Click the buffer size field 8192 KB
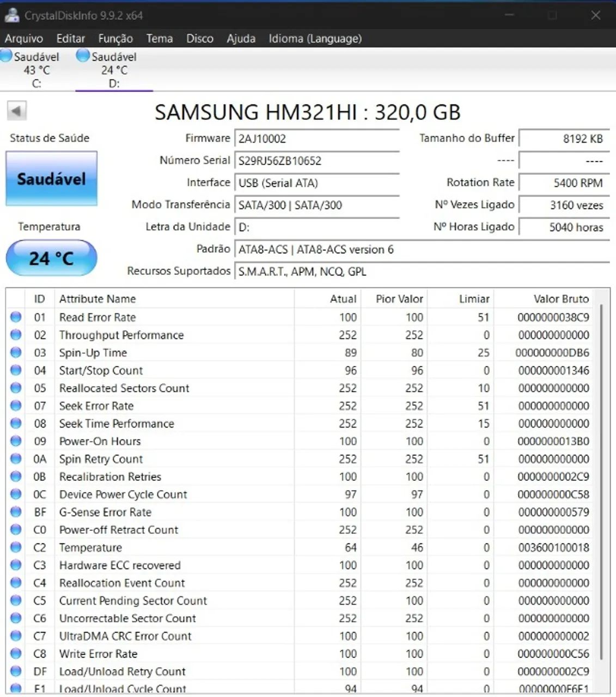The width and height of the screenshot is (616, 697). [564, 138]
